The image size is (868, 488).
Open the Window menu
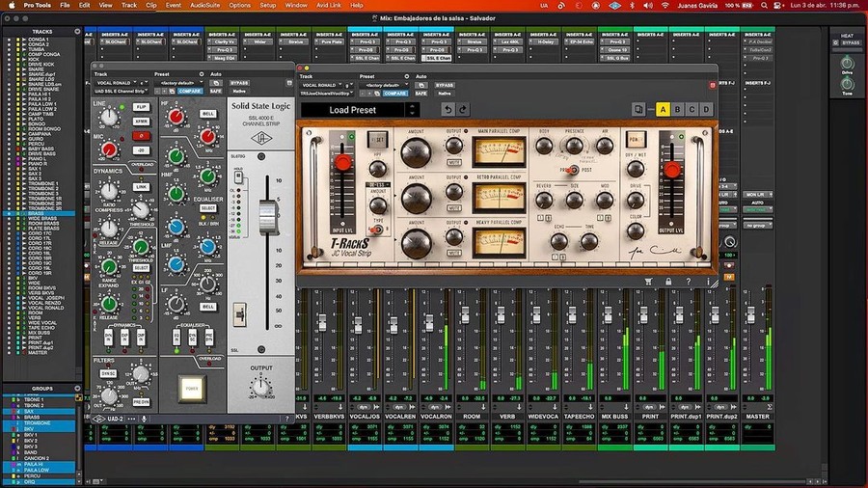click(296, 5)
